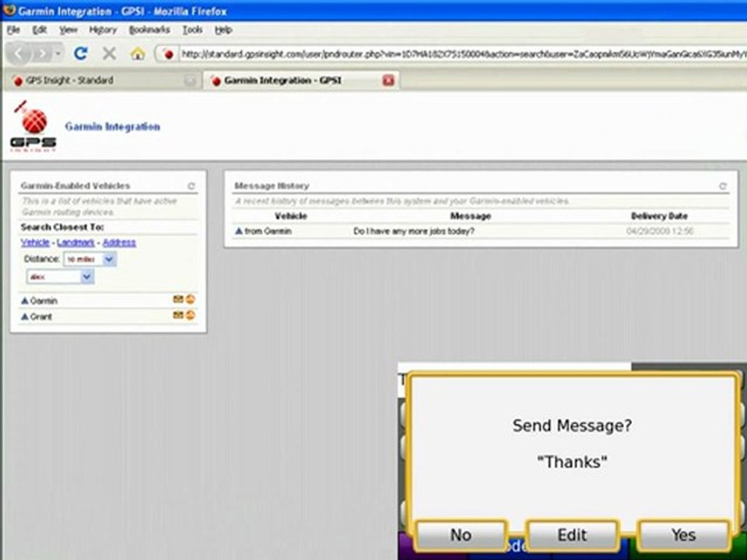
Task: Open the vehicle selection dropdown under Distance
Action: [x=60, y=277]
